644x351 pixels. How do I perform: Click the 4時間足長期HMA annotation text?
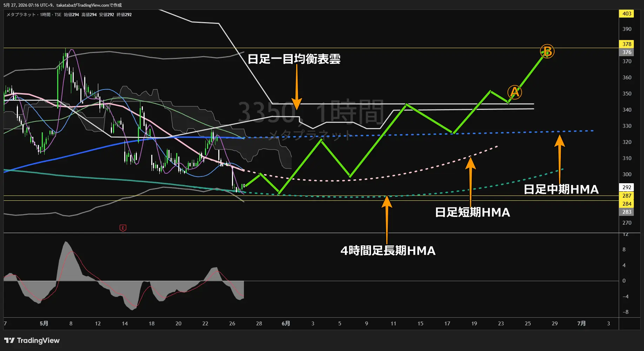(388, 251)
